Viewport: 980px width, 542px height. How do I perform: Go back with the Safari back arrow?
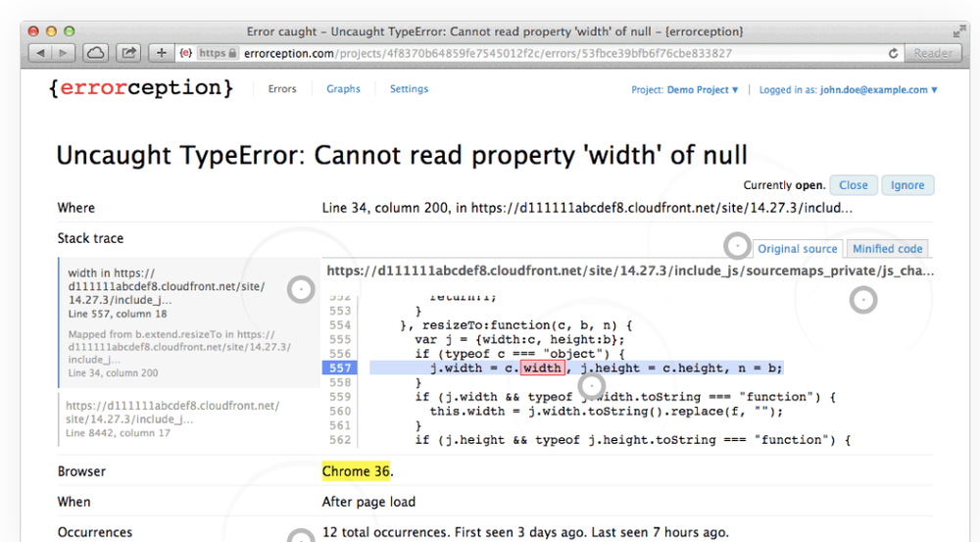pyautogui.click(x=40, y=53)
